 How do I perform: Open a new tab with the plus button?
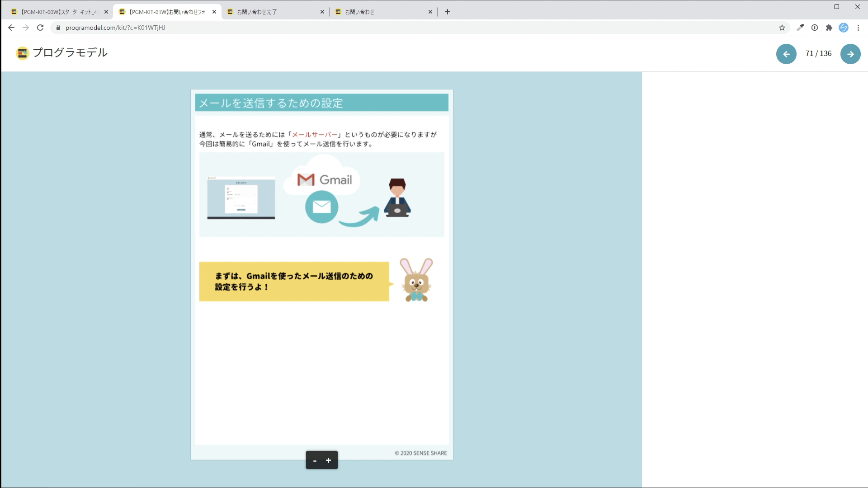(448, 12)
